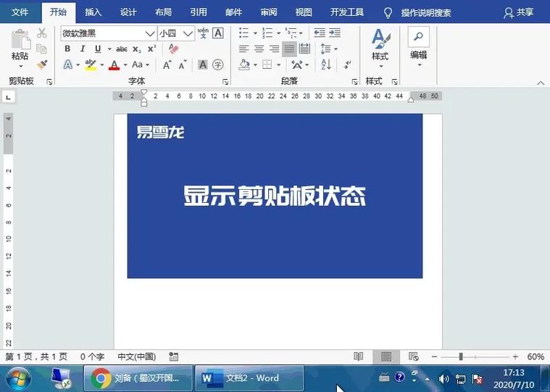This screenshot has height=392, width=550.
Task: Collapse the ribbon with chevron
Action: tap(541, 83)
